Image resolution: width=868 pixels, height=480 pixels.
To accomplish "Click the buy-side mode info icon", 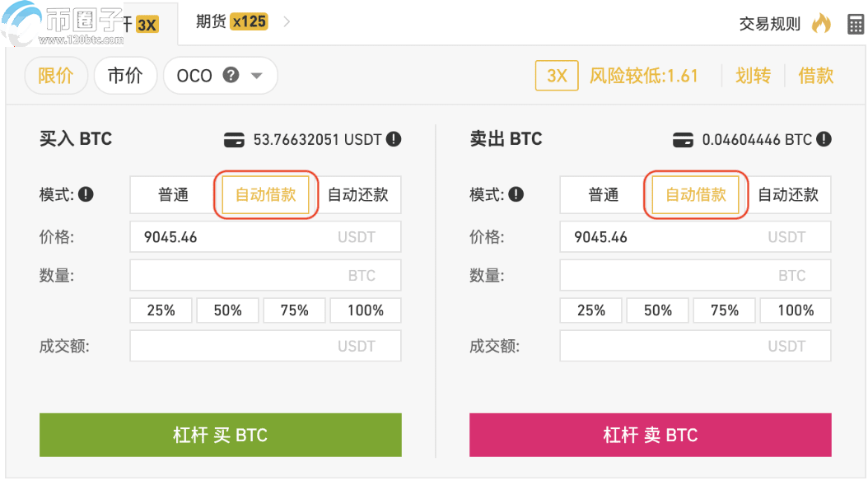I will [x=86, y=195].
